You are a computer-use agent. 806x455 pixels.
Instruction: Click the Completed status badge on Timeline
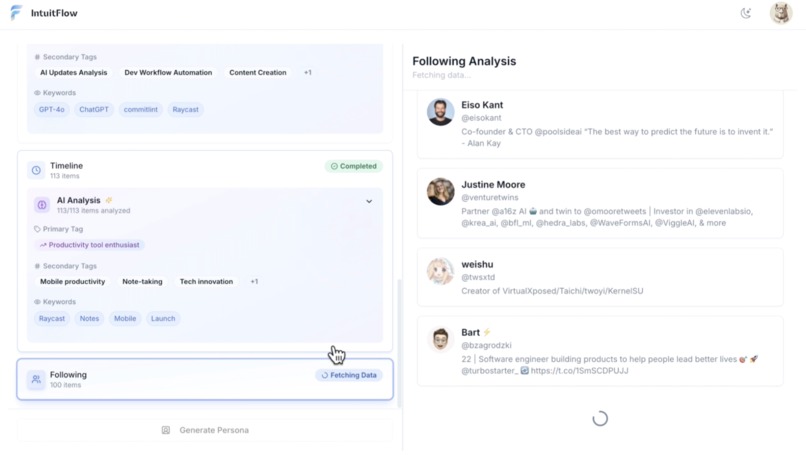[x=354, y=166]
